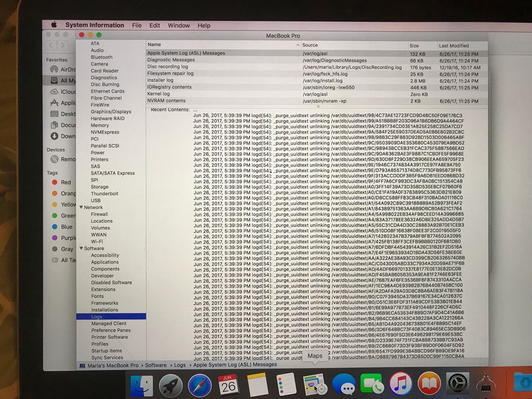Open FaceTime app in the Dock
The image size is (532, 399).
pyautogui.click(x=372, y=384)
